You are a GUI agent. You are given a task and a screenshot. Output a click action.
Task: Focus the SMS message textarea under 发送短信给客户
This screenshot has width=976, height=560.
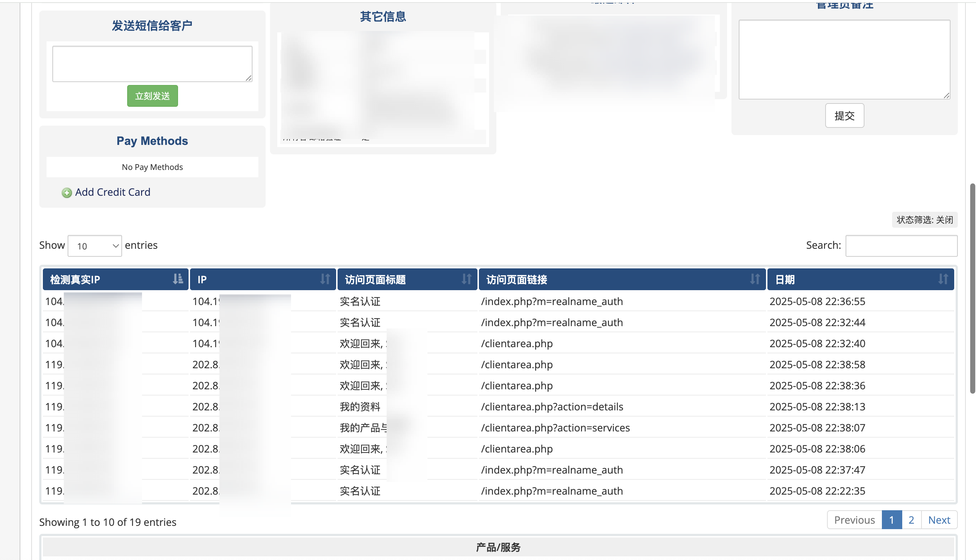[152, 63]
